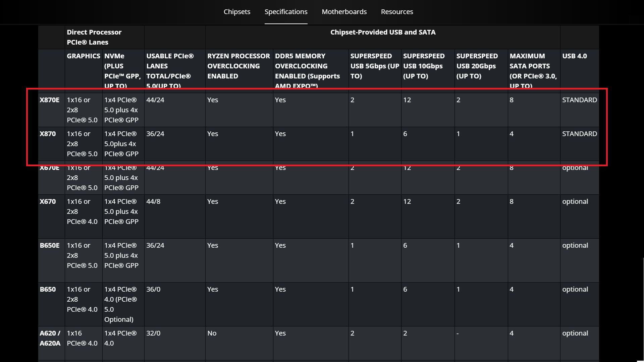Screen dimensions: 644x362
Task: Click STANDARD USB 4.0 cell for X870
Action: point(579,134)
